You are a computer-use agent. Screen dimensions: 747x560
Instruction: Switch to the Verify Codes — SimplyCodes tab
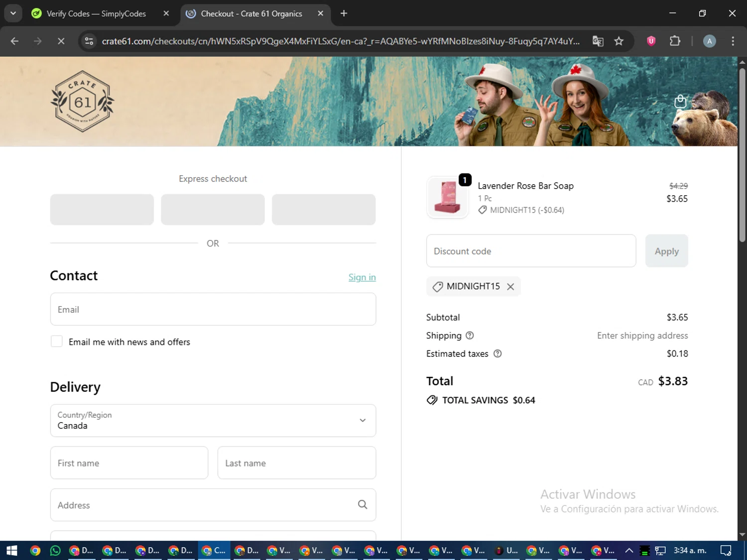click(x=96, y=13)
